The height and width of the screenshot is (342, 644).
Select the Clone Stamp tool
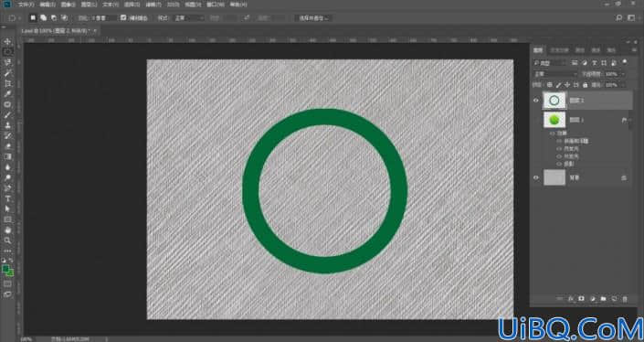7,125
